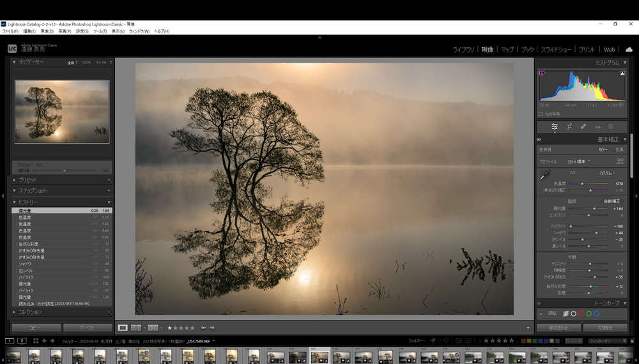Open the WB カスタム dropdown
This screenshot has height=364, width=639.
tap(607, 172)
